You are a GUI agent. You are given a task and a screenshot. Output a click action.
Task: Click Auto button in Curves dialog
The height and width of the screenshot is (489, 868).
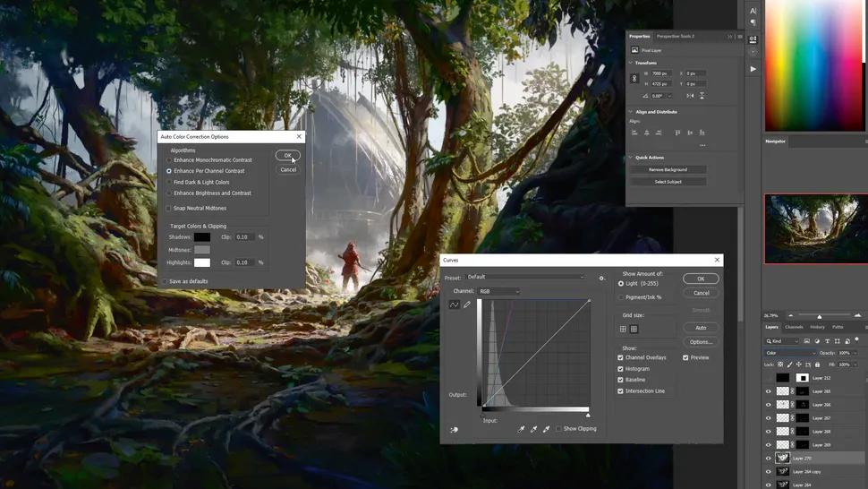(x=701, y=328)
